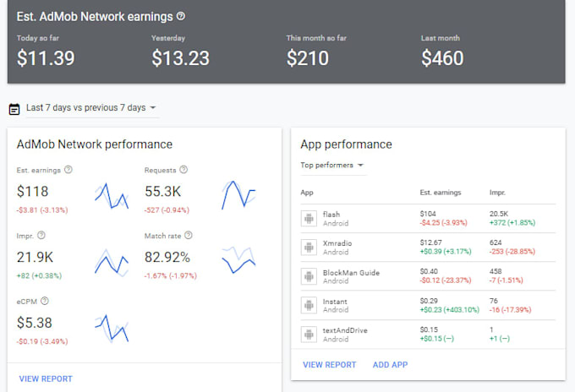The width and height of the screenshot is (575, 392).
Task: Open the flash app row
Action: coord(428,218)
